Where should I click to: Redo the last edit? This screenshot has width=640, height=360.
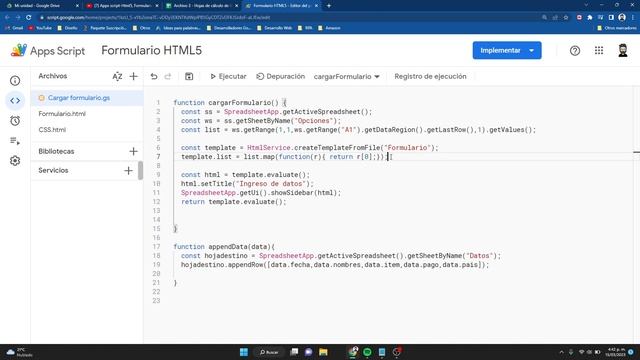pyautogui.click(x=168, y=76)
